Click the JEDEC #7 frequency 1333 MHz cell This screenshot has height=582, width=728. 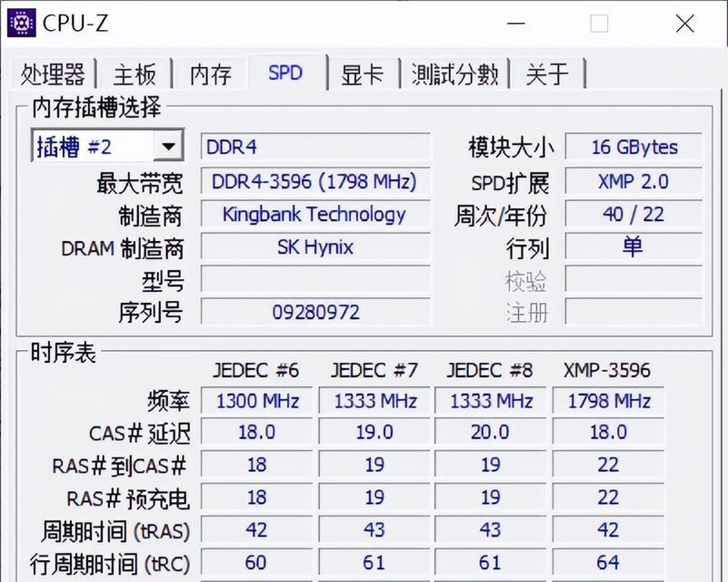coord(374,400)
